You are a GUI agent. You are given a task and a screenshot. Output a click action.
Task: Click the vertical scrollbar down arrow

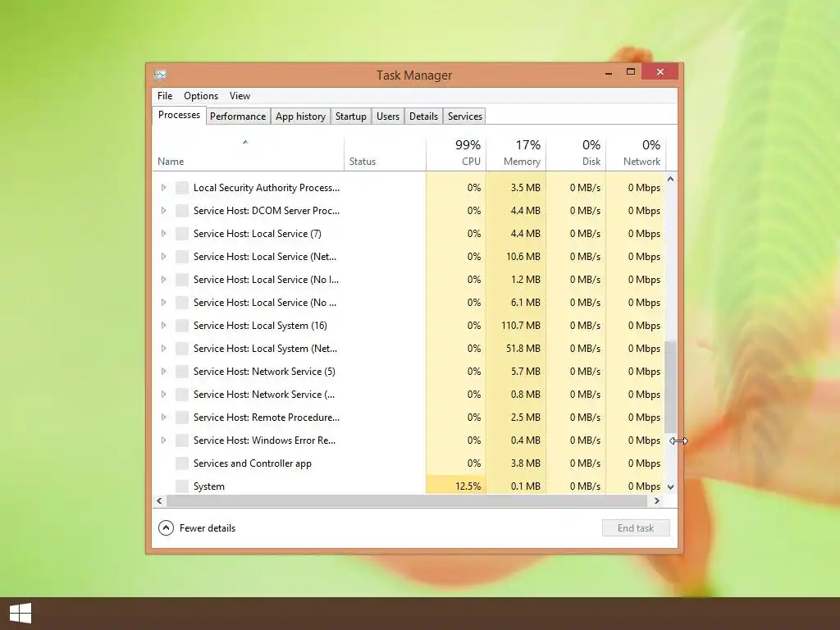[x=671, y=487]
